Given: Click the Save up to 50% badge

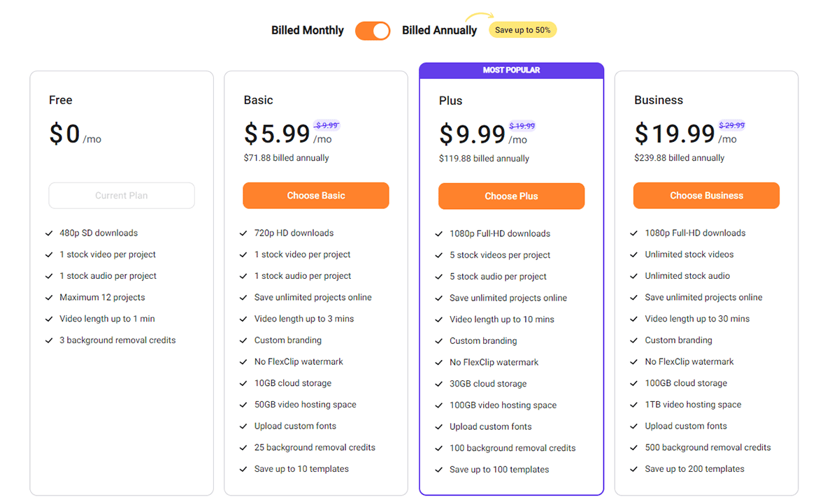Looking at the screenshot, I should [x=522, y=30].
